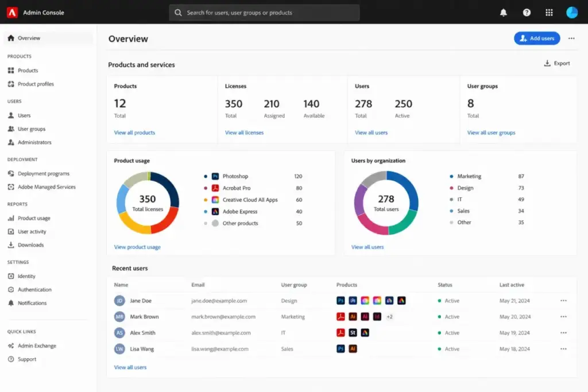
Task: Click the Last active column header
Action: (512, 285)
